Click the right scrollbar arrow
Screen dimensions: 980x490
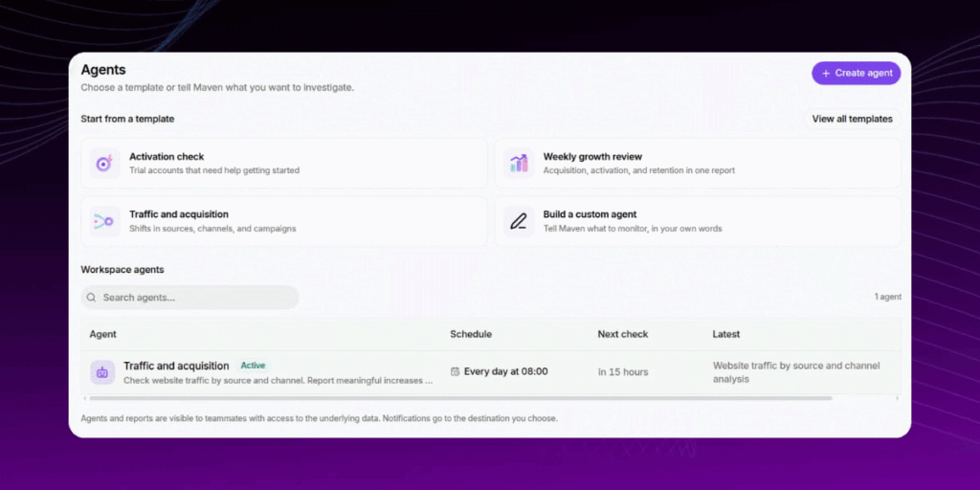coord(898,398)
